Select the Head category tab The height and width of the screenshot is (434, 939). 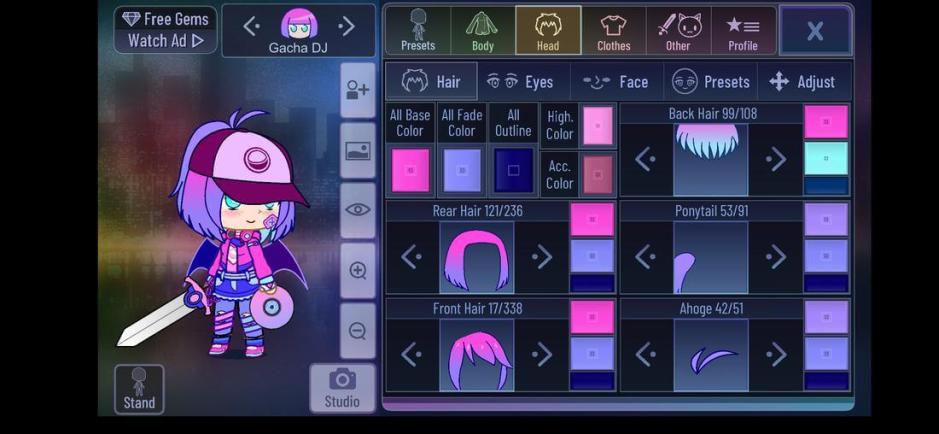pos(548,31)
